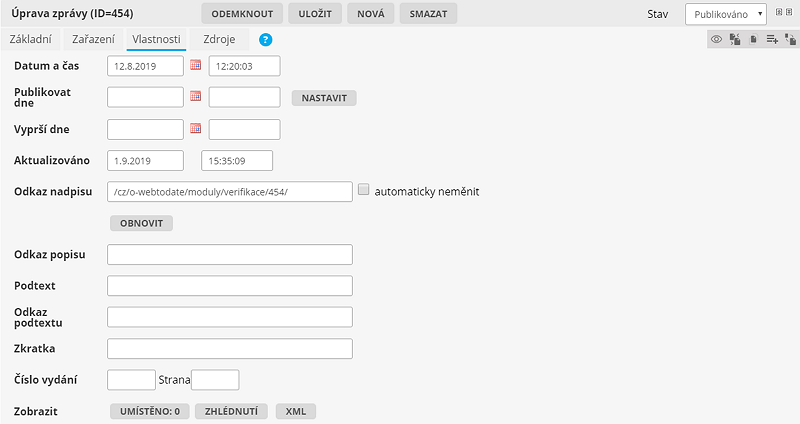The width and height of the screenshot is (800, 424).
Task: Click the first small layout icon beside Stav
Action: [780, 12]
